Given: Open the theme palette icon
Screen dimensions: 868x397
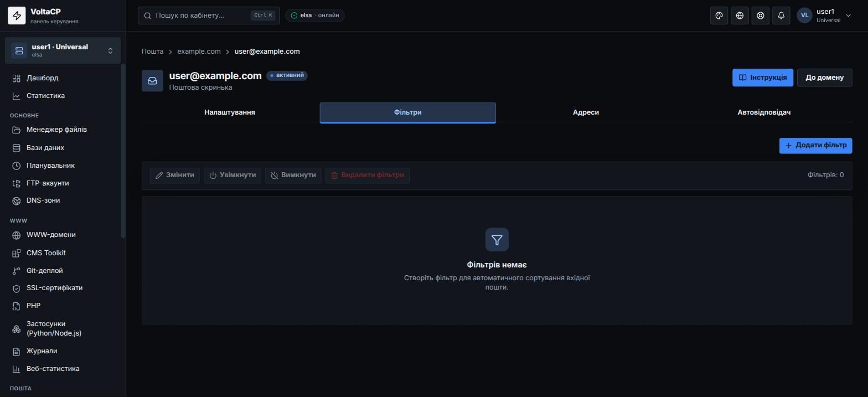Looking at the screenshot, I should click(719, 16).
